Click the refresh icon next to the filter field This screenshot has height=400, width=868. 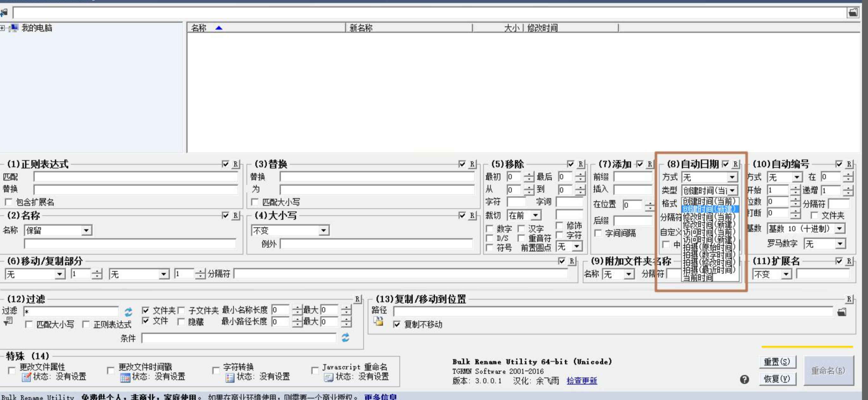pos(128,312)
